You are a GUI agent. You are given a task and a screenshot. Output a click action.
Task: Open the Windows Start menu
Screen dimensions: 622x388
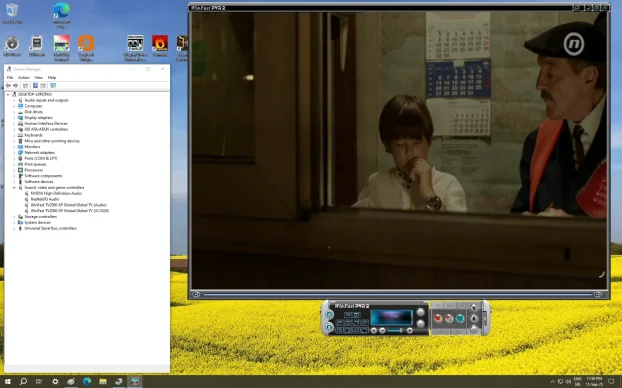pyautogui.click(x=7, y=382)
